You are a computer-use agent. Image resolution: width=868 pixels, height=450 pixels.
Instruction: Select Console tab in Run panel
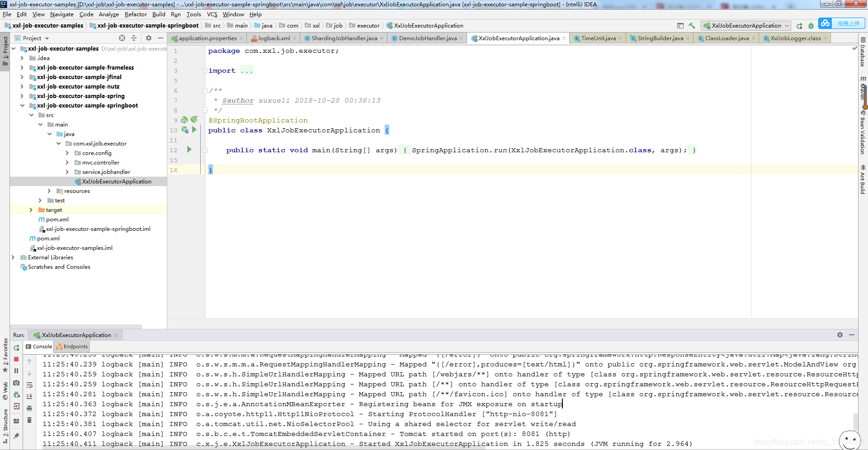(39, 347)
